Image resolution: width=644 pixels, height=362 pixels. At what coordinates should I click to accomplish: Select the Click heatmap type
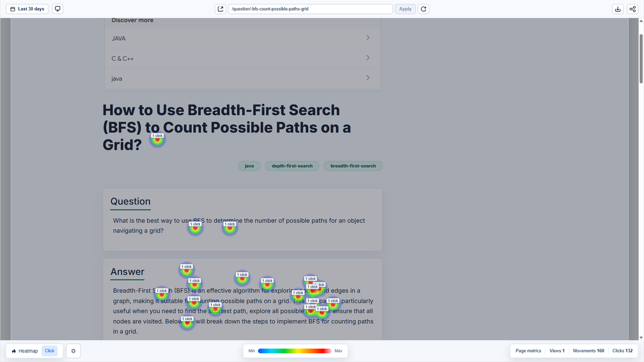click(49, 351)
